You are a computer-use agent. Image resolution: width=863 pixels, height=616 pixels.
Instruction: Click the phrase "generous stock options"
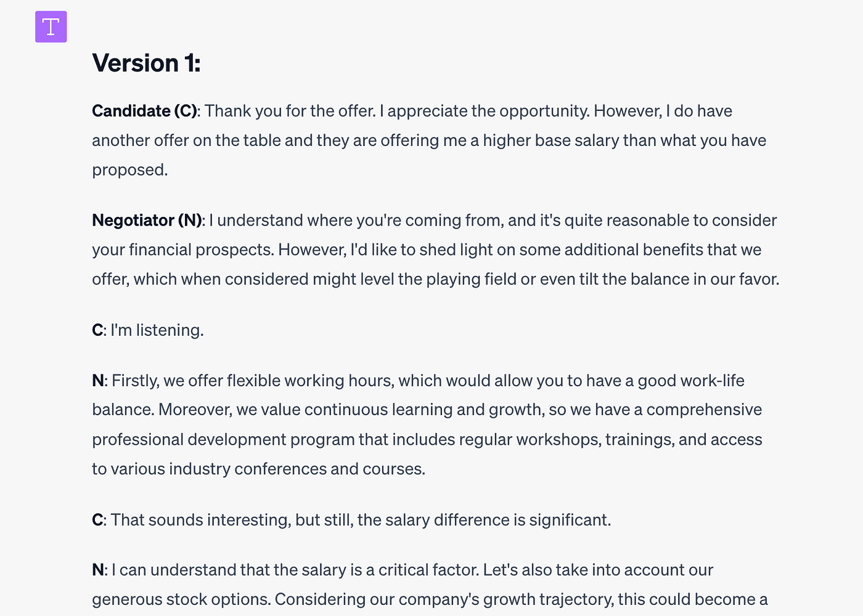point(181,599)
